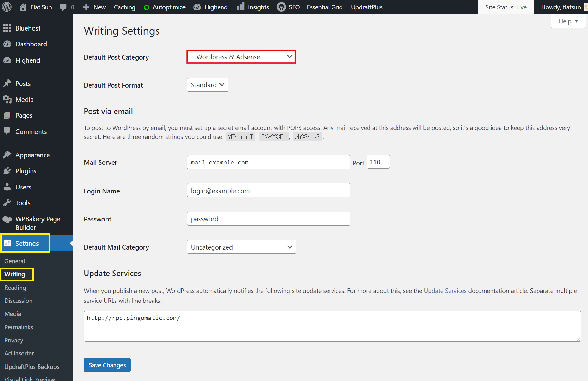Screen dimensions: 588x381
Task: Click the Bluehost grid icon
Action: coord(7,28)
